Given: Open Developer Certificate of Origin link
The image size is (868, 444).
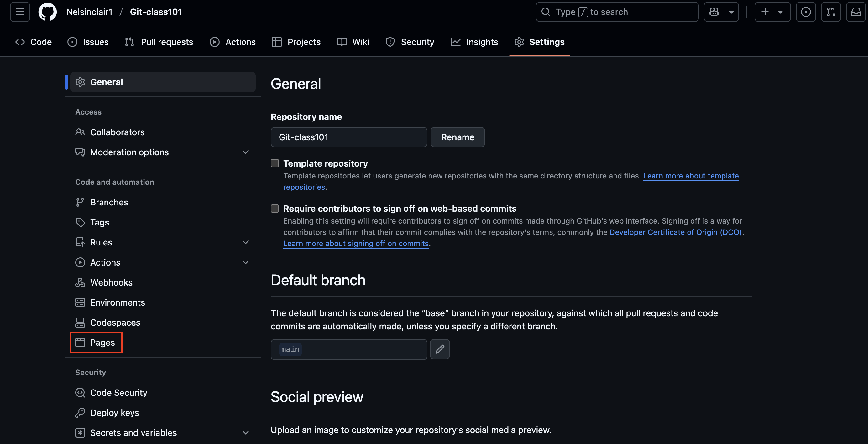Looking at the screenshot, I should click(676, 232).
